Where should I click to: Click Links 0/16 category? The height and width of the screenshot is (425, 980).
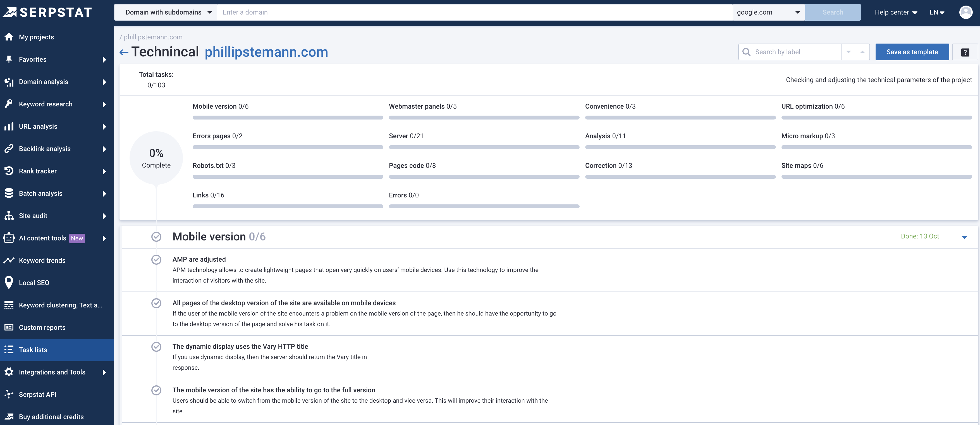tap(208, 195)
